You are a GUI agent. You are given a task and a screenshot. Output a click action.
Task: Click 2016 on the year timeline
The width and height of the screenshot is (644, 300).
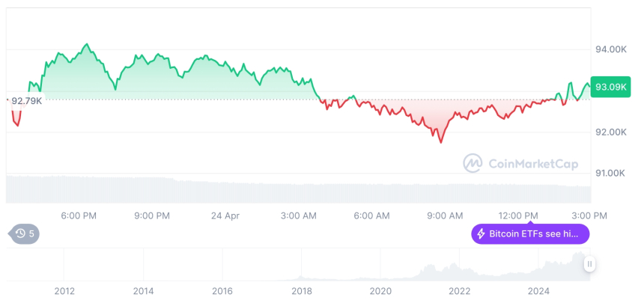pos(222,291)
